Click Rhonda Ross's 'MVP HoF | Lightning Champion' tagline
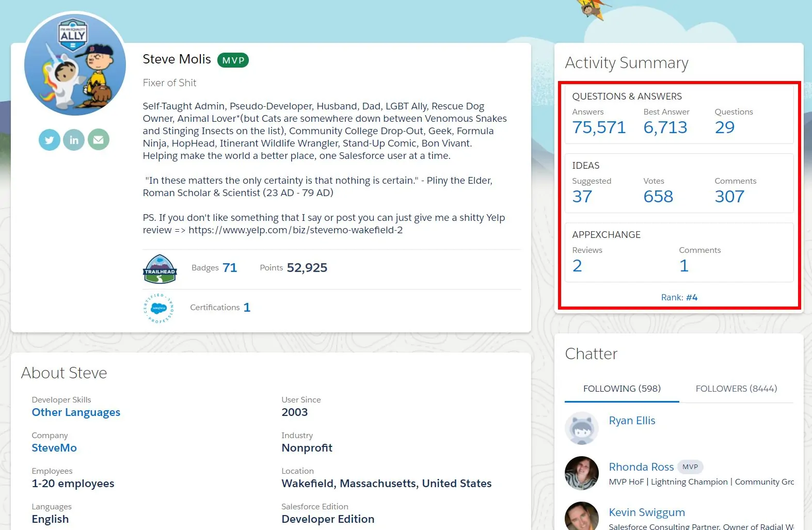 (x=702, y=482)
